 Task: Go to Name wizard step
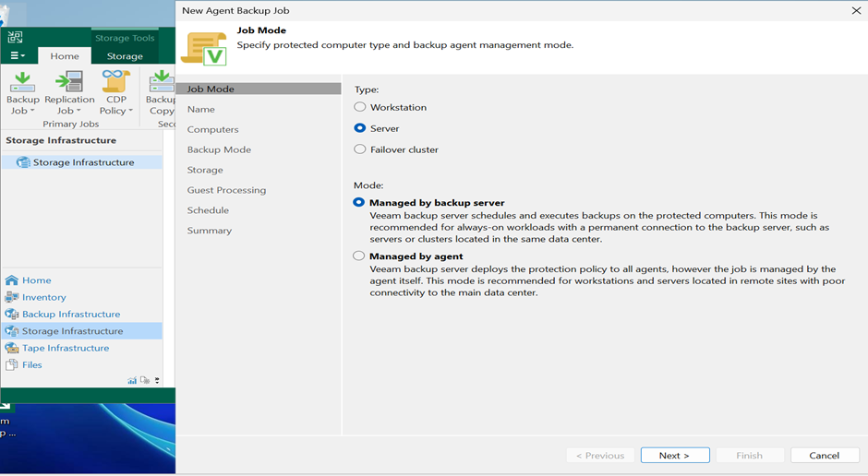[201, 109]
